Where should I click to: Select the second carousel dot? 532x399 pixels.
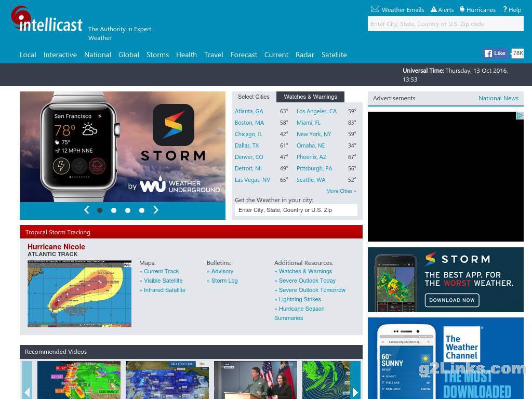114,210
